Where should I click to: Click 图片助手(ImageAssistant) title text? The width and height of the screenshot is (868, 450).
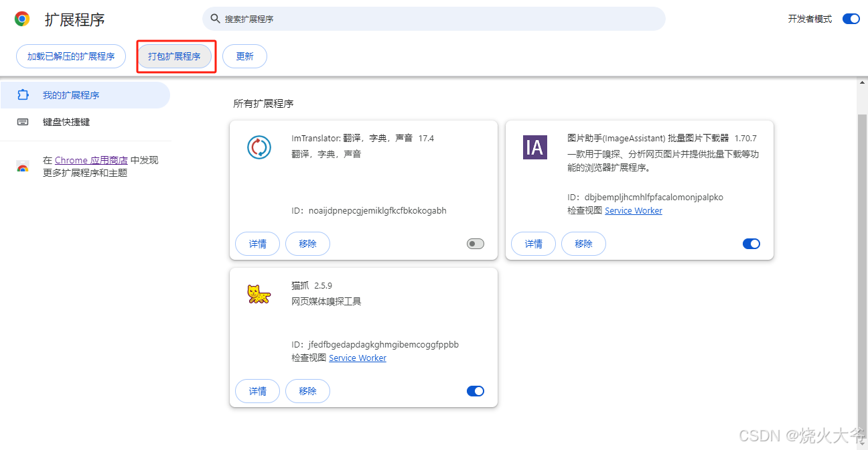pyautogui.click(x=662, y=138)
